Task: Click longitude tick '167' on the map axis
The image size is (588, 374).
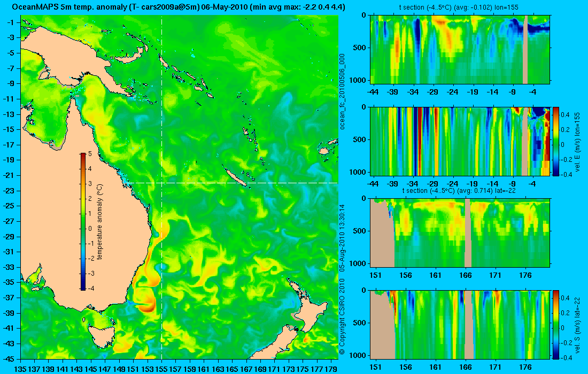Action: [246, 369]
